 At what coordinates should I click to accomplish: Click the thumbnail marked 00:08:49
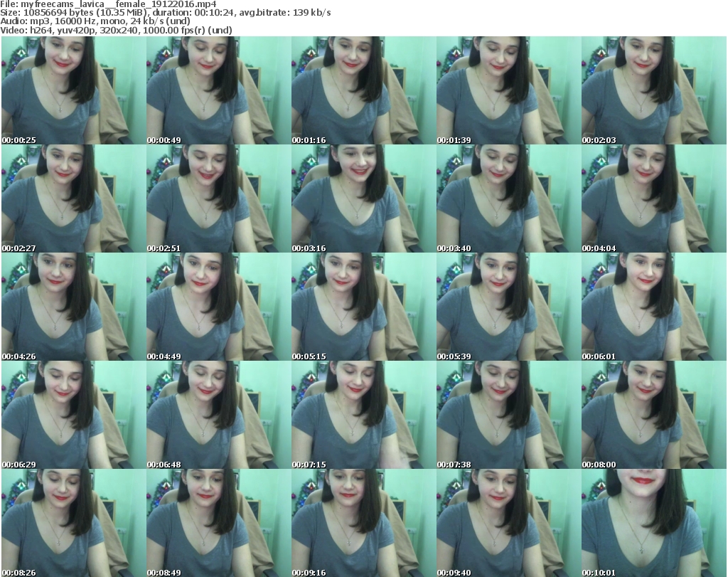pyautogui.click(x=219, y=523)
